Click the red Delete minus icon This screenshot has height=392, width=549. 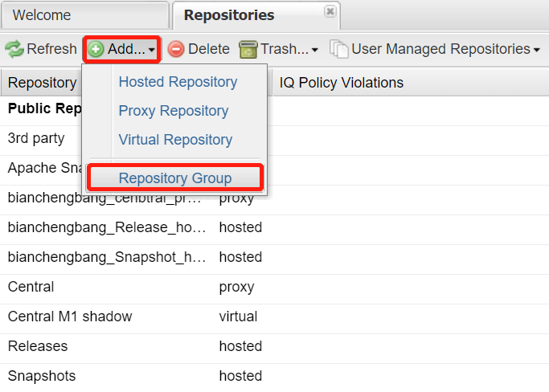click(x=176, y=50)
